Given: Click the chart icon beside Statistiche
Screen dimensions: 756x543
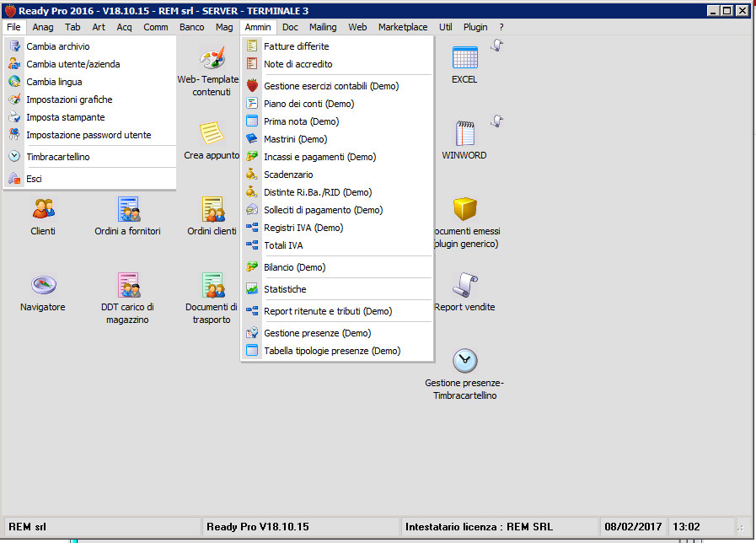Looking at the screenshot, I should (x=252, y=289).
